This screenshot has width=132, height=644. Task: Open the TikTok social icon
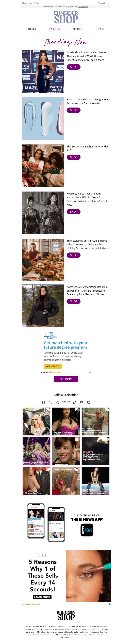click(x=75, y=402)
